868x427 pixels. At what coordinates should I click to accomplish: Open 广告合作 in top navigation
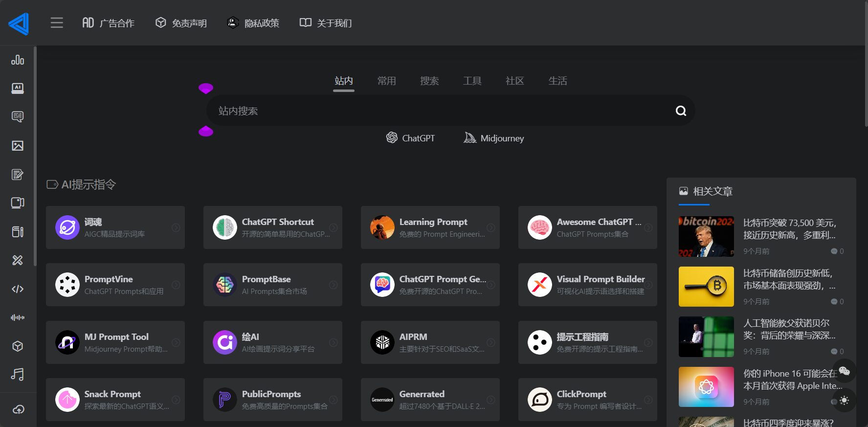(108, 23)
